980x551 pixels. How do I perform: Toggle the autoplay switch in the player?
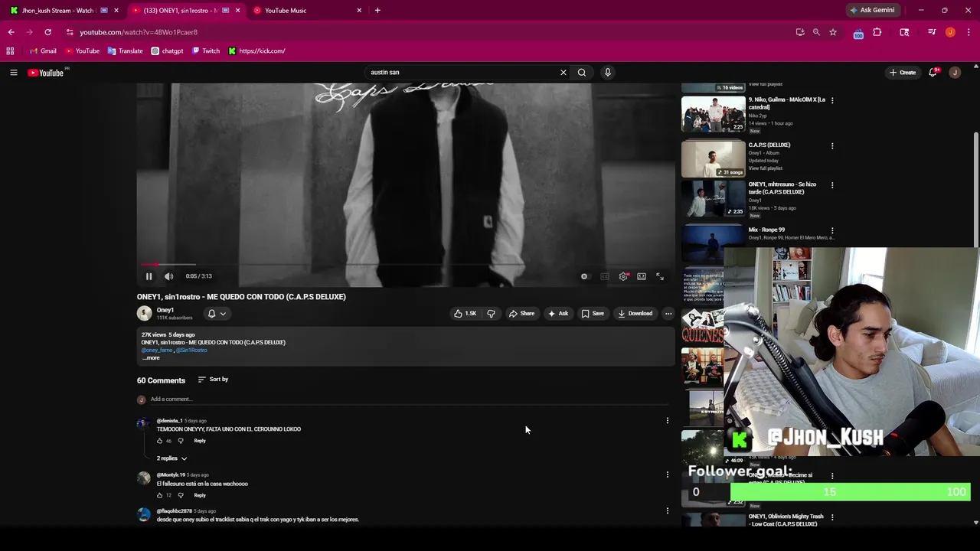[x=584, y=276]
